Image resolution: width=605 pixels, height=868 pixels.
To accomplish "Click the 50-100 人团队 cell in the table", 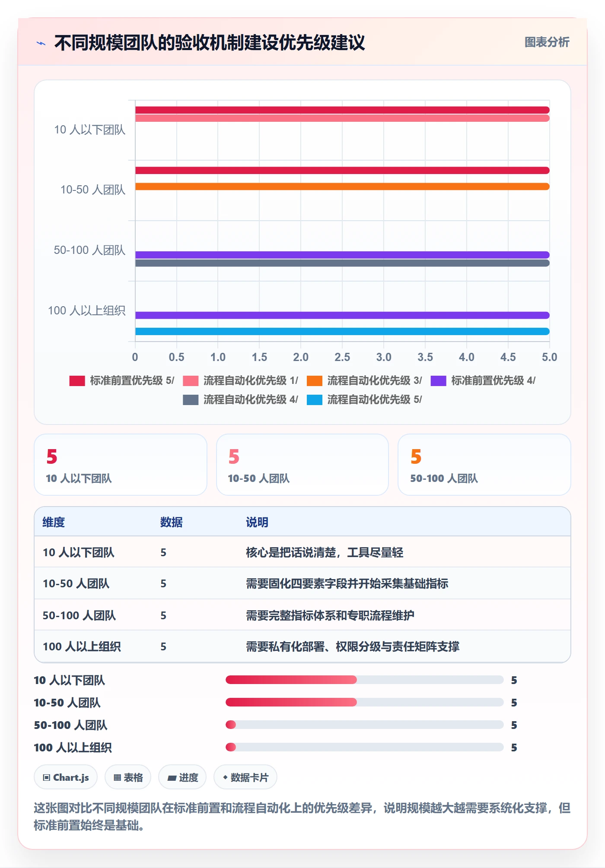I will [79, 615].
